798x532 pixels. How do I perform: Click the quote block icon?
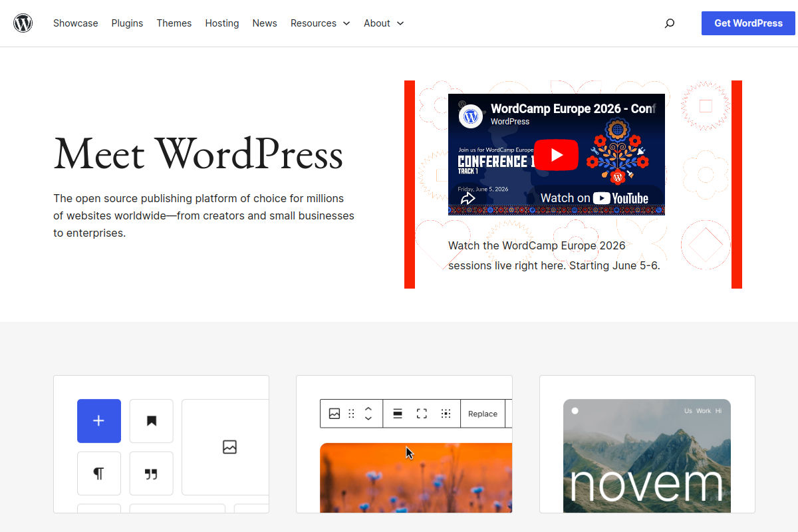coord(152,473)
